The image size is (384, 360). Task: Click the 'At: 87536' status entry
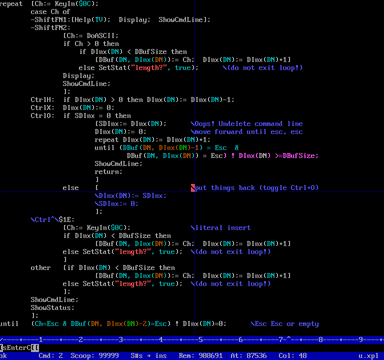pyautogui.click(x=249, y=356)
